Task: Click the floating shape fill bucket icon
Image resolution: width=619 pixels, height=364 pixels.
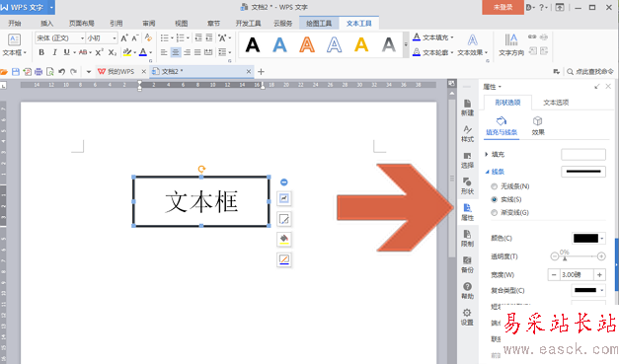Action: point(284,239)
